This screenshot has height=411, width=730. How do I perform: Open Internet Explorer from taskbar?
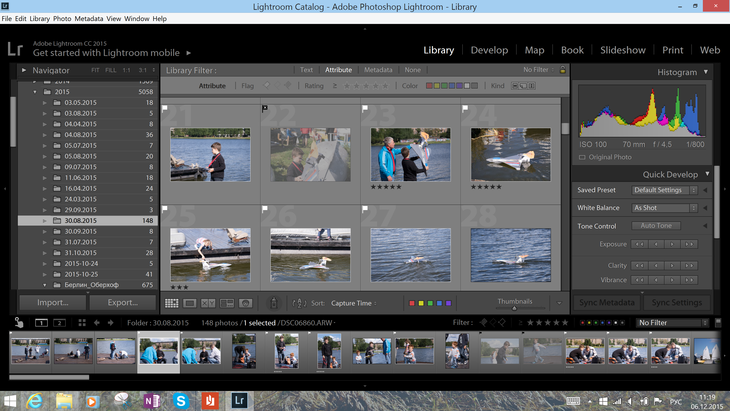34,401
